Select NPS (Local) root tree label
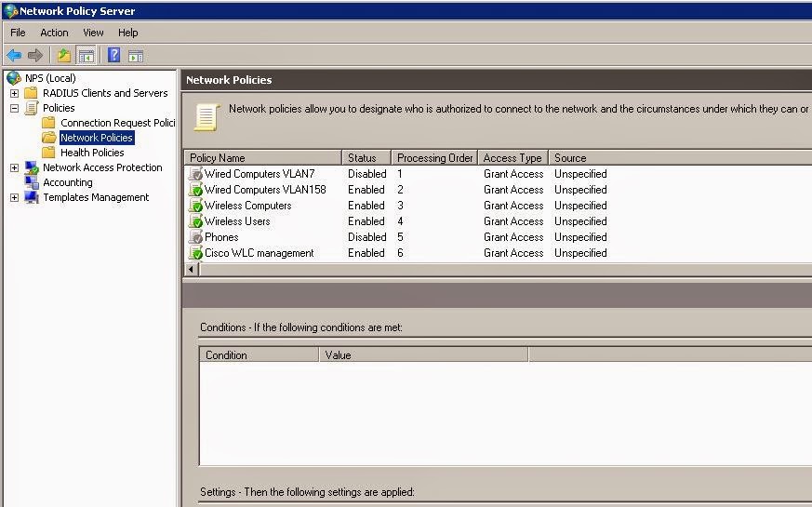 [x=50, y=78]
